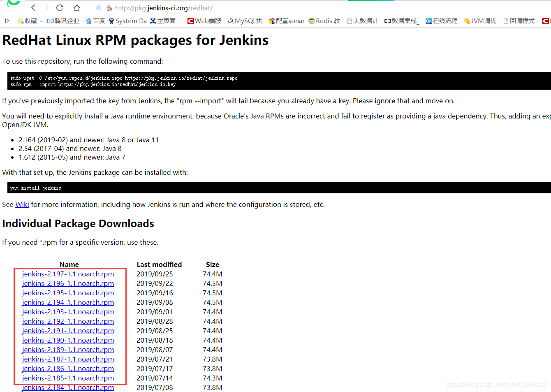Click the RedHat Linux RPM packages heading
551x392 pixels.
[135, 40]
